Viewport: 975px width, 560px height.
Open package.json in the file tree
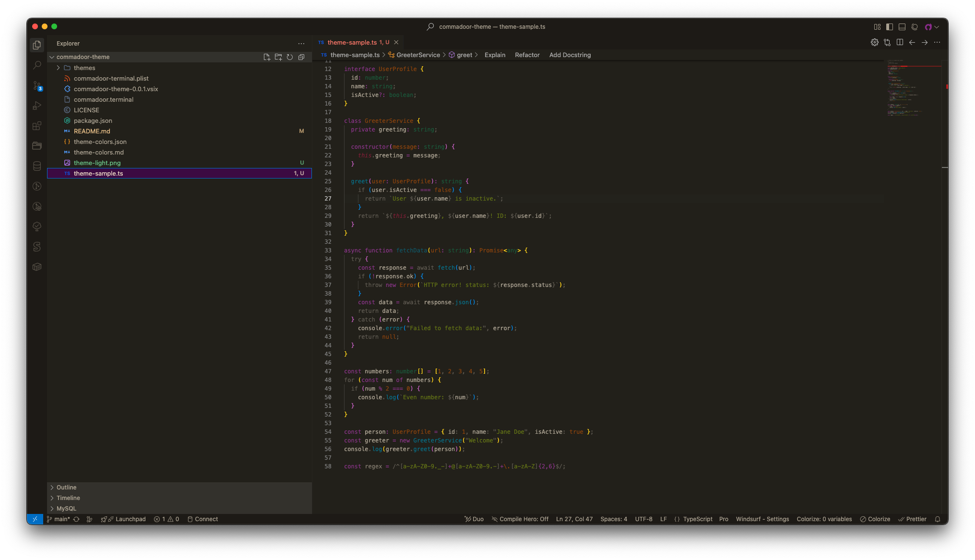(179, 121)
